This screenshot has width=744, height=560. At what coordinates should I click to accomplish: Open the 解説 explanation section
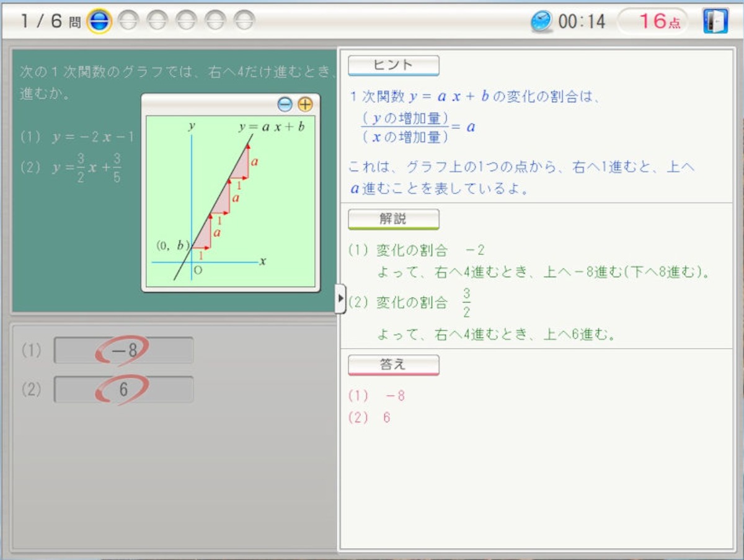click(x=393, y=219)
